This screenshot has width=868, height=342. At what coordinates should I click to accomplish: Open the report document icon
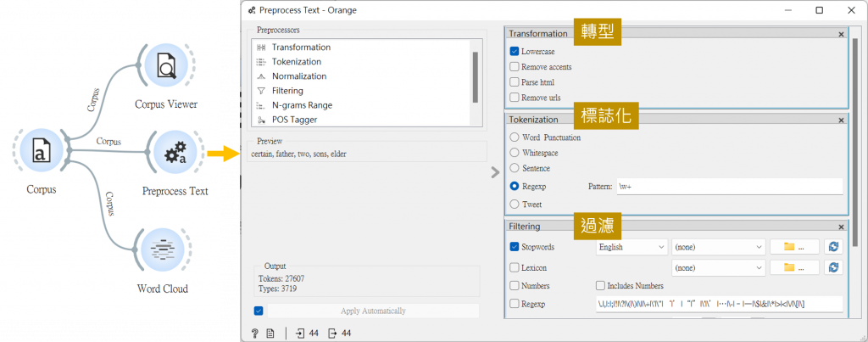[270, 334]
